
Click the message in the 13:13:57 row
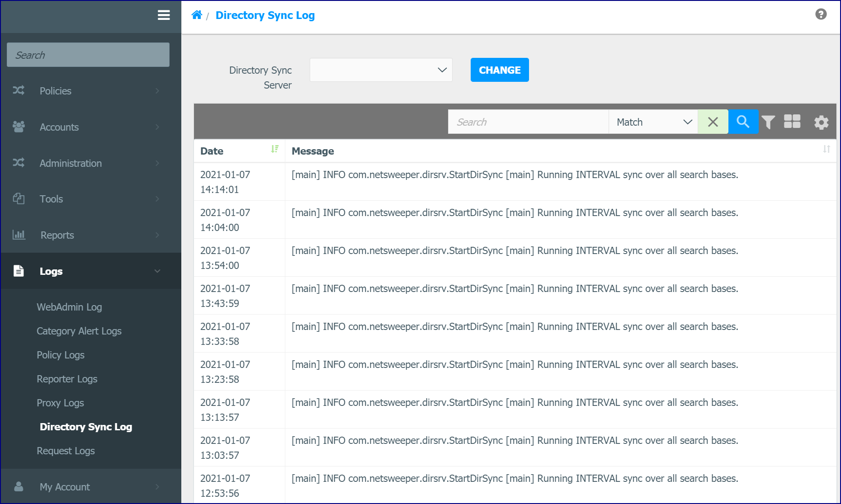coord(515,402)
